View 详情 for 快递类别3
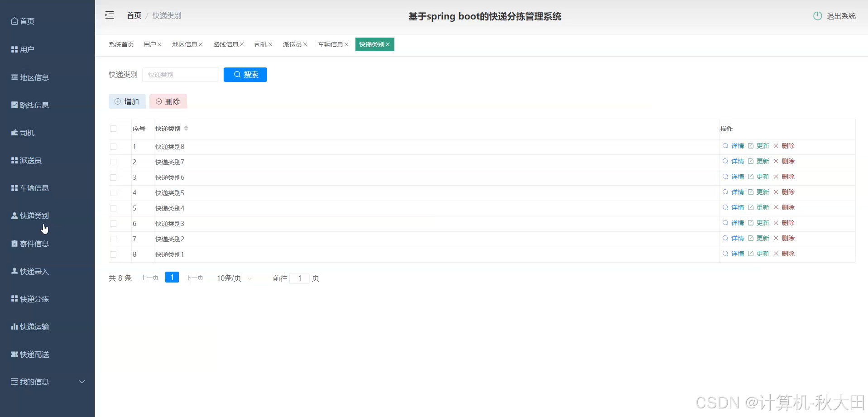The image size is (868, 417). 733,223
